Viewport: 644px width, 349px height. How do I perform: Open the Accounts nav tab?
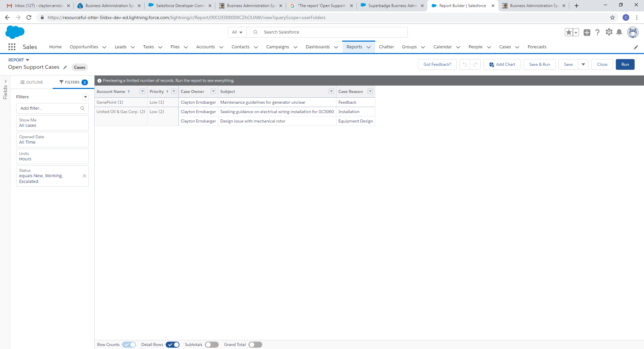(206, 47)
